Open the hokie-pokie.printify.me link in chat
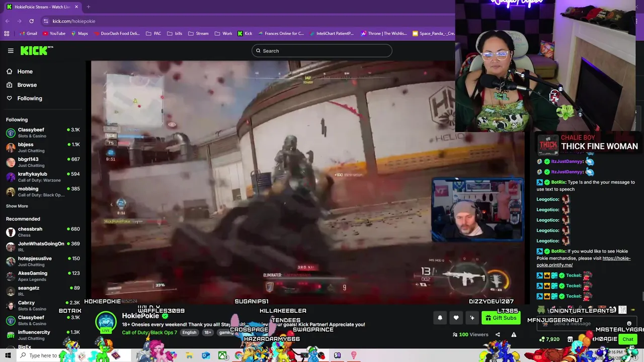This screenshot has height=362, width=644. tap(583, 261)
